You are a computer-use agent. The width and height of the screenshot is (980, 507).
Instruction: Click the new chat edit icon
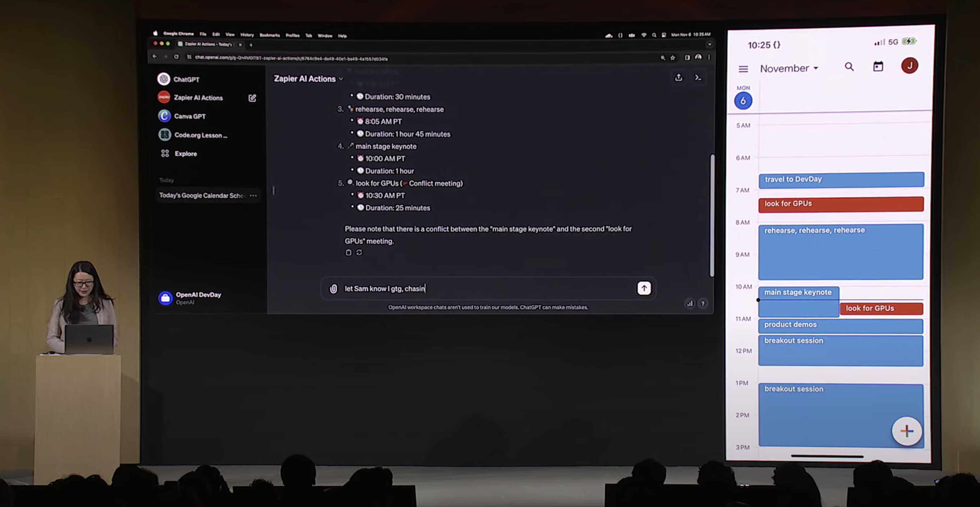pyautogui.click(x=252, y=98)
